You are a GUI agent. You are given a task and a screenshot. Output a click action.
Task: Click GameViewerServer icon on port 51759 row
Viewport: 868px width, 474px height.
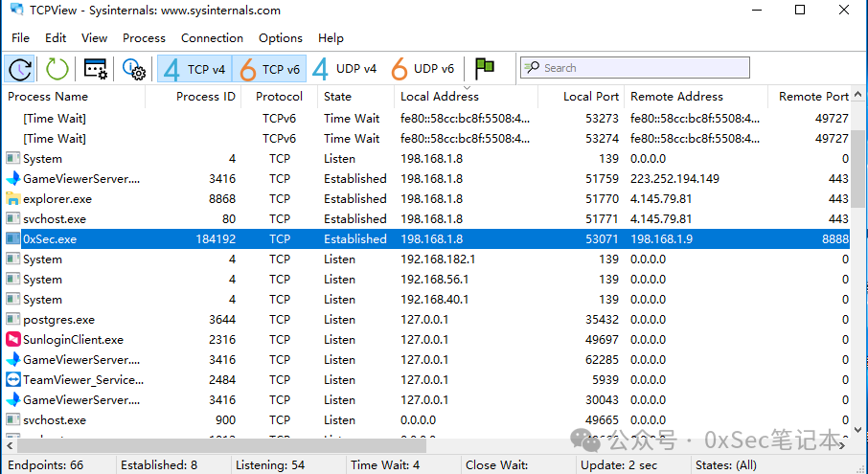click(x=12, y=179)
